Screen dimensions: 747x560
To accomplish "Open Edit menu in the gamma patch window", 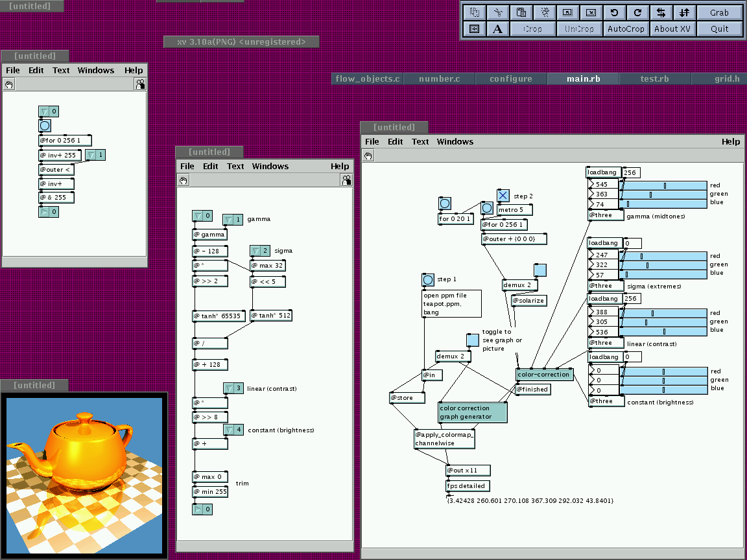I will coord(210,166).
